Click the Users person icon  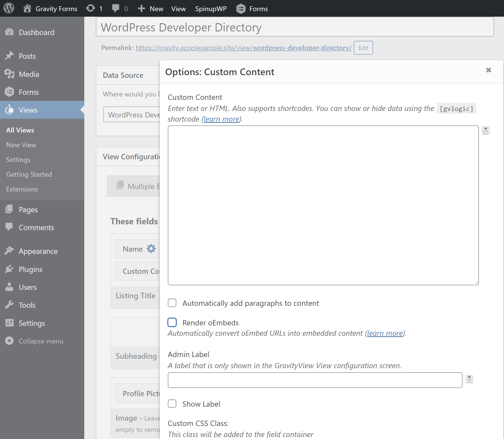(x=9, y=287)
